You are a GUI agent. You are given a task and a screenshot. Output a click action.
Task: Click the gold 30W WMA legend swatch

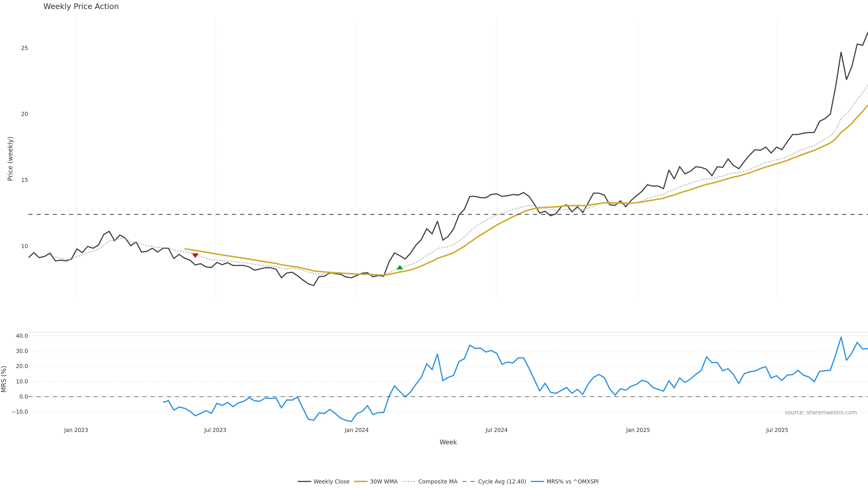pos(361,482)
